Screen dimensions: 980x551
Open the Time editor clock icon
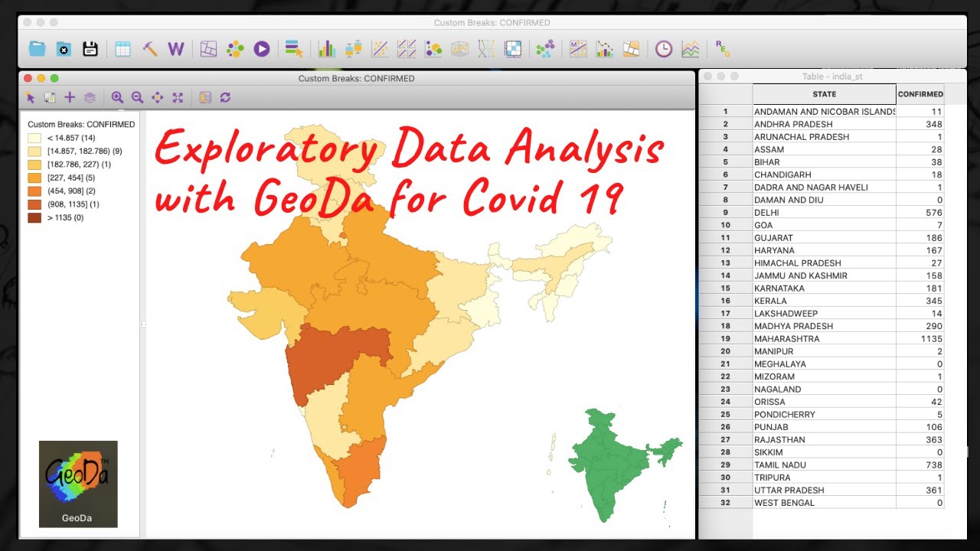pyautogui.click(x=664, y=49)
